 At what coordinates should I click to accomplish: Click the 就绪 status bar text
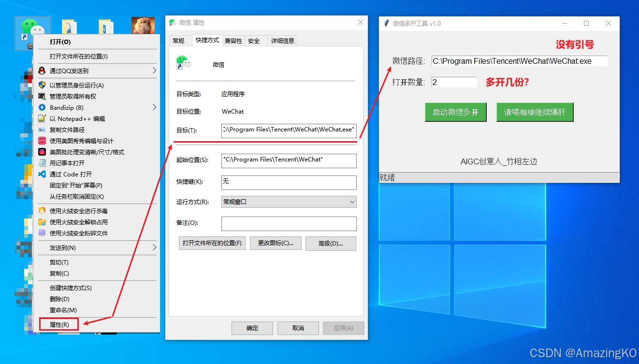point(387,177)
